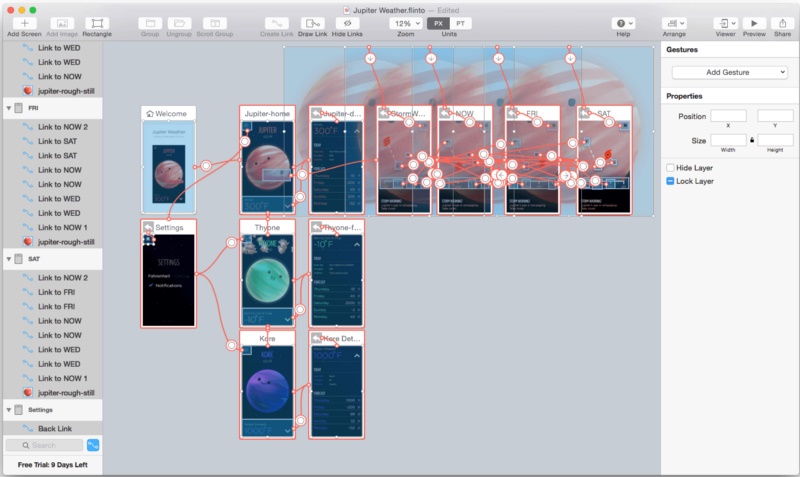Open the Add Gesture dropdown

click(x=729, y=72)
